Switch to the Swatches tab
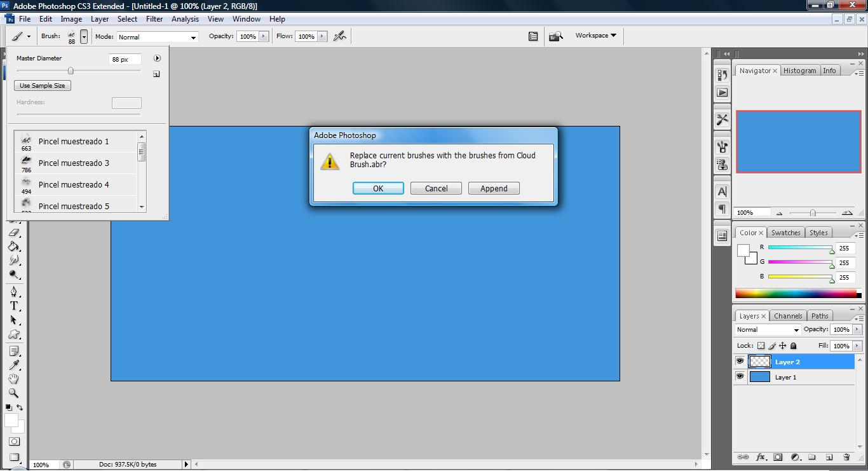Viewport: 868px width, 471px height. pos(785,233)
